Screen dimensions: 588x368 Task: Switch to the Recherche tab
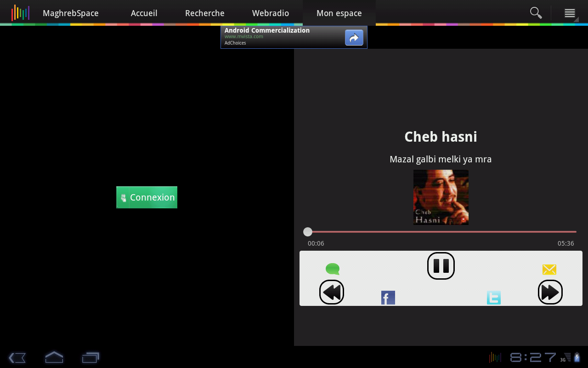pyautogui.click(x=205, y=13)
